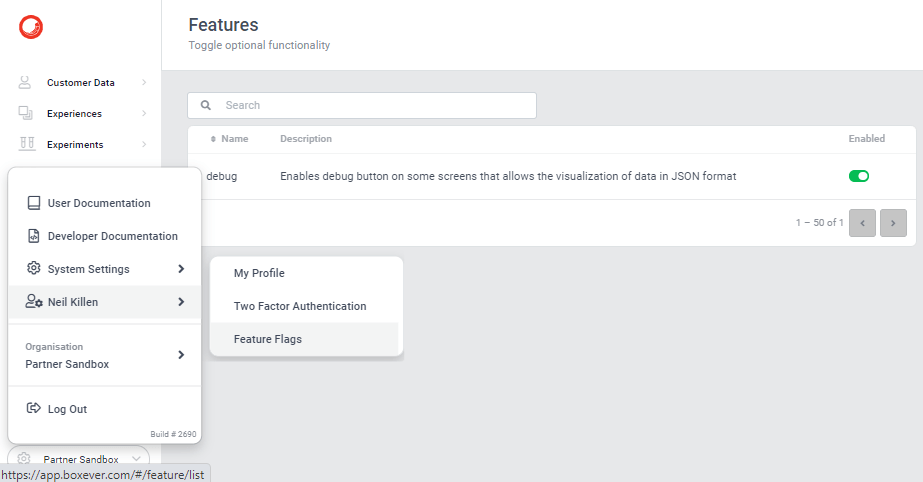Click the Experiences sidebar icon
This screenshot has width=923, height=482.
tap(26, 114)
